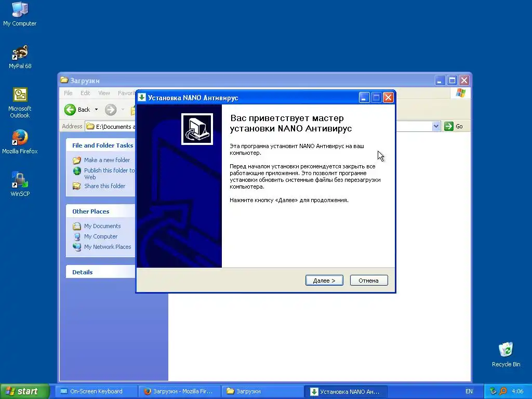Collapse File and Folder Tasks header
532x399 pixels.
click(101, 145)
